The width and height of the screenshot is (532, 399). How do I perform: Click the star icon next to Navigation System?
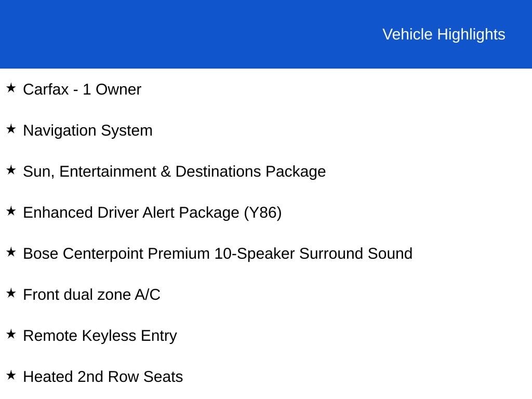(11, 129)
